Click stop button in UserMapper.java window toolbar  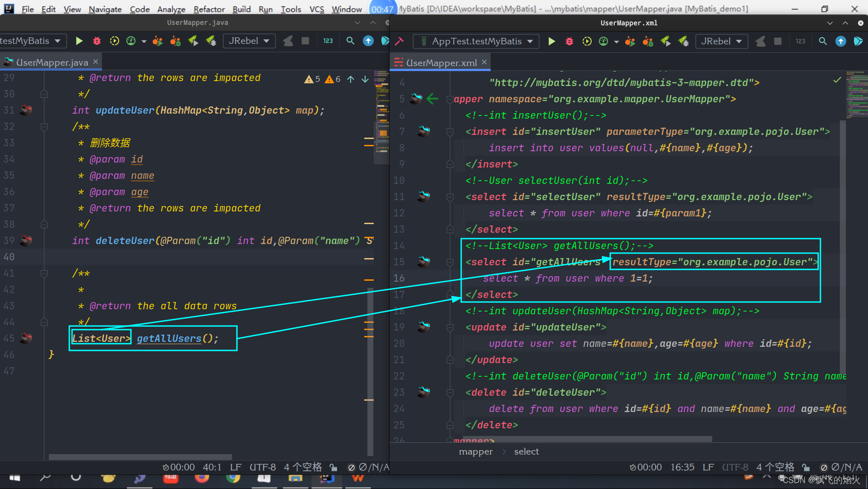(305, 41)
